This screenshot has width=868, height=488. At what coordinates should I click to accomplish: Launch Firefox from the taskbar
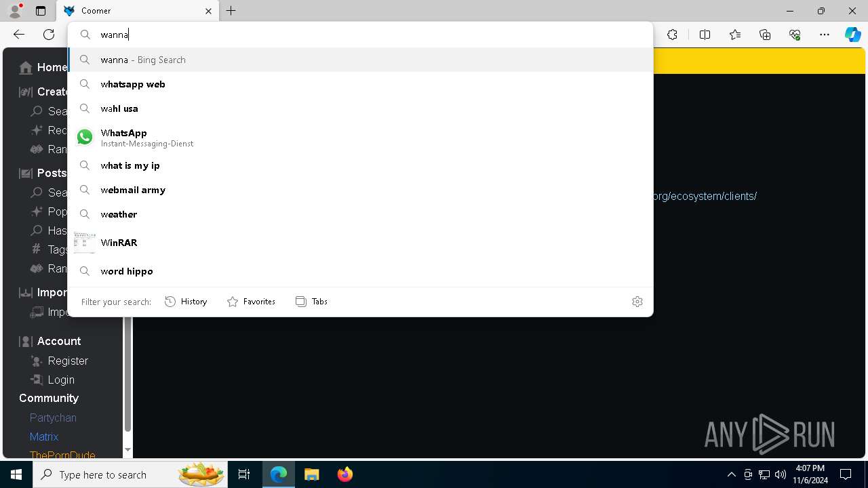tap(344, 474)
